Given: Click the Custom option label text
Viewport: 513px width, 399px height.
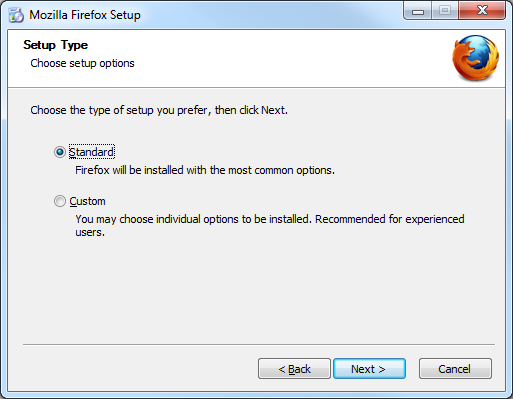Looking at the screenshot, I should tap(87, 201).
